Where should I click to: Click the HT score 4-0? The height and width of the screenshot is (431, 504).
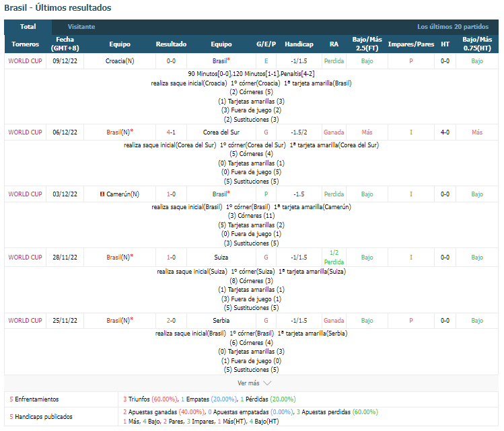445,132
